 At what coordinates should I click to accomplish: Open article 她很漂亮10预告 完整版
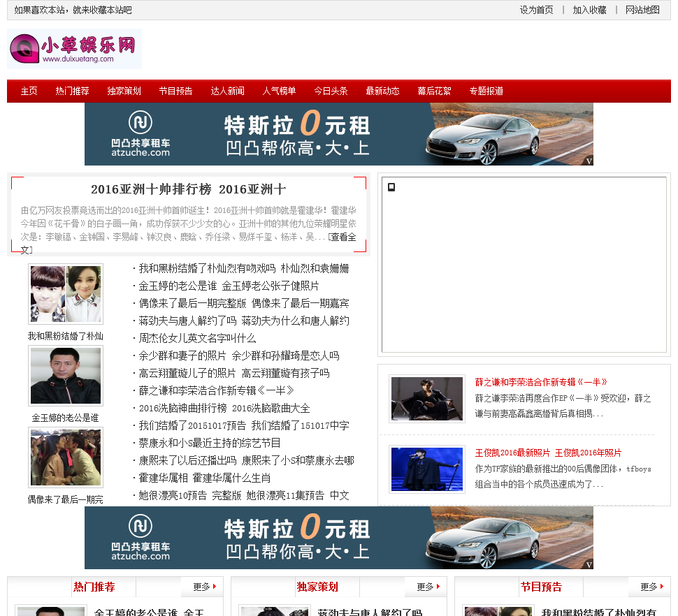(x=244, y=495)
